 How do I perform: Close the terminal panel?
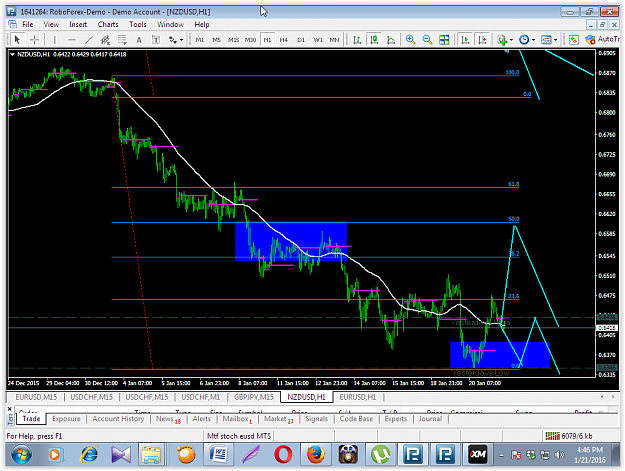10,409
